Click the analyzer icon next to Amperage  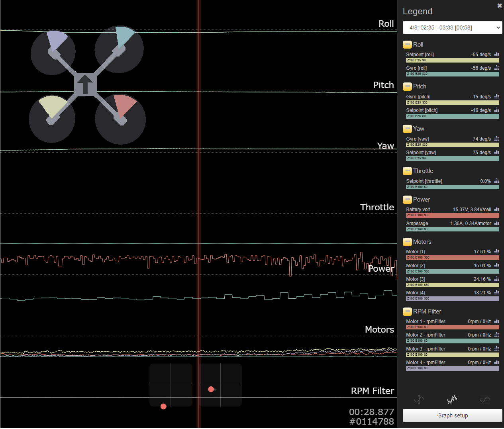click(x=496, y=223)
